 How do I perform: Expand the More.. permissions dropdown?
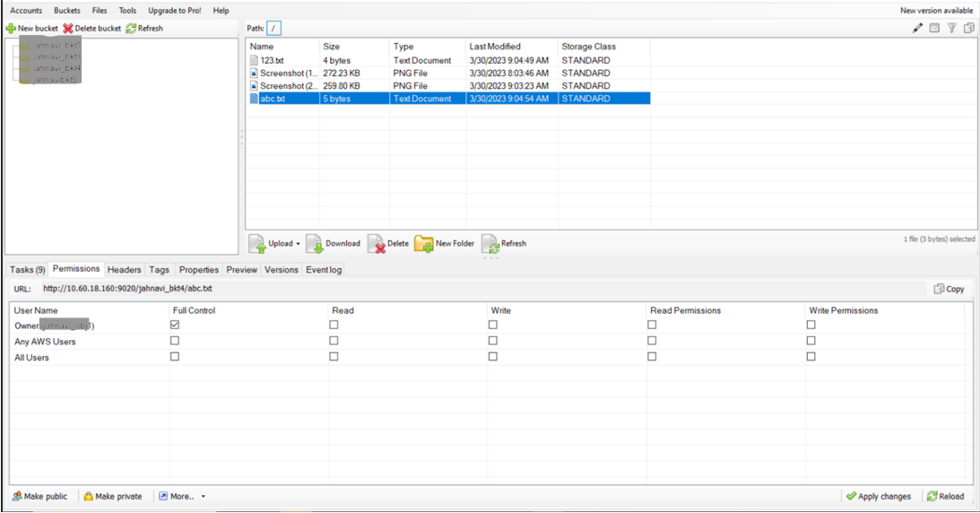click(203, 497)
